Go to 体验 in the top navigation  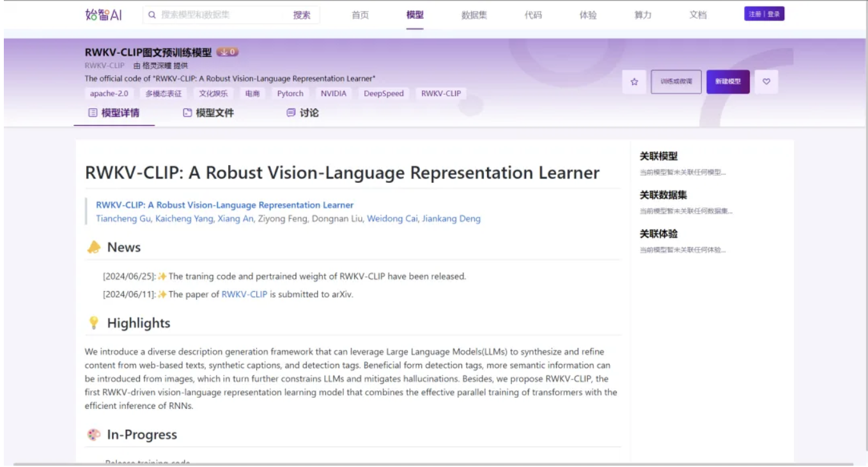[x=587, y=15]
